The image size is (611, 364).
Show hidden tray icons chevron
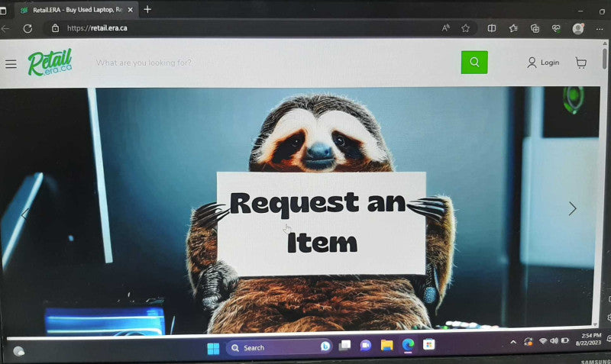coord(513,342)
